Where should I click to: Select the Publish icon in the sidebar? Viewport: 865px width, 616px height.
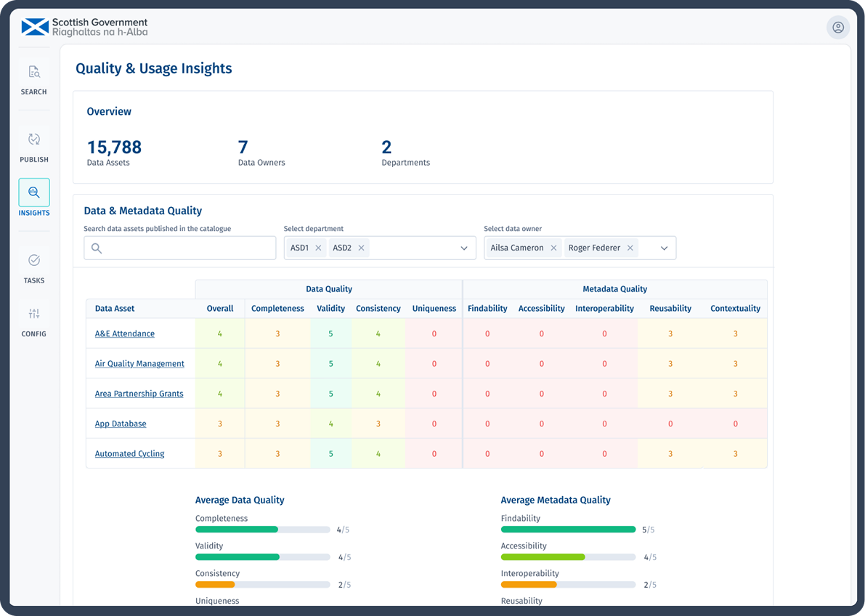tap(33, 145)
